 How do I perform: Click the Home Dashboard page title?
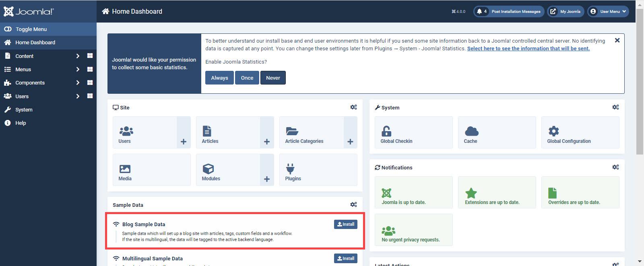pos(137,11)
